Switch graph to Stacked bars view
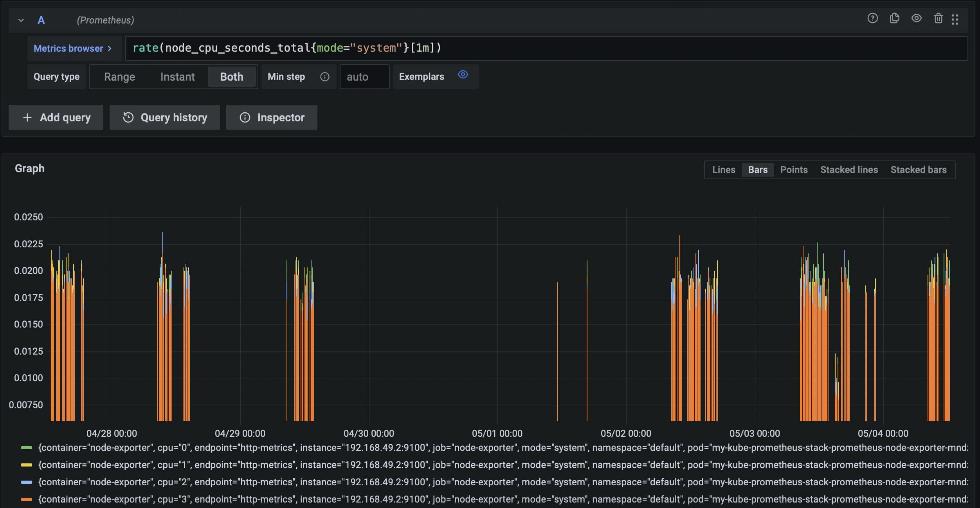 pos(919,169)
